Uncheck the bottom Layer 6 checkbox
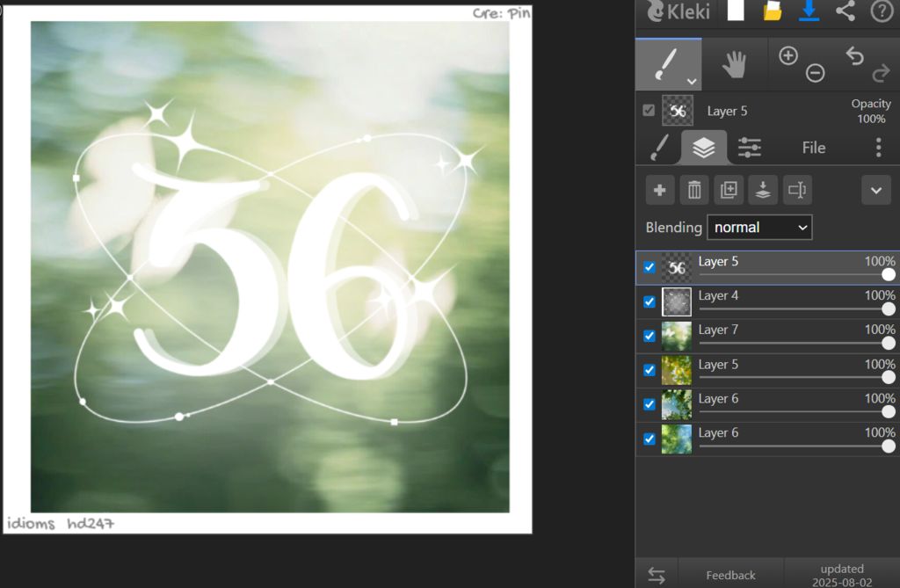The image size is (900, 588). point(650,439)
